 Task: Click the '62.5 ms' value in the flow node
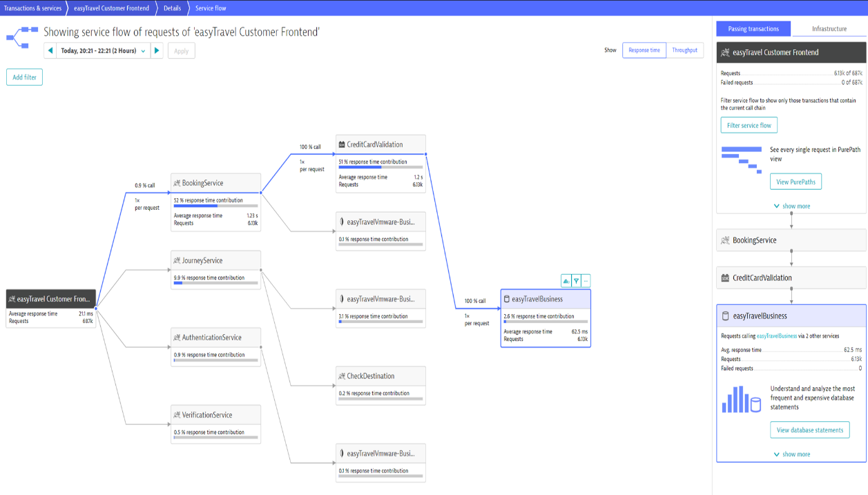tap(581, 331)
